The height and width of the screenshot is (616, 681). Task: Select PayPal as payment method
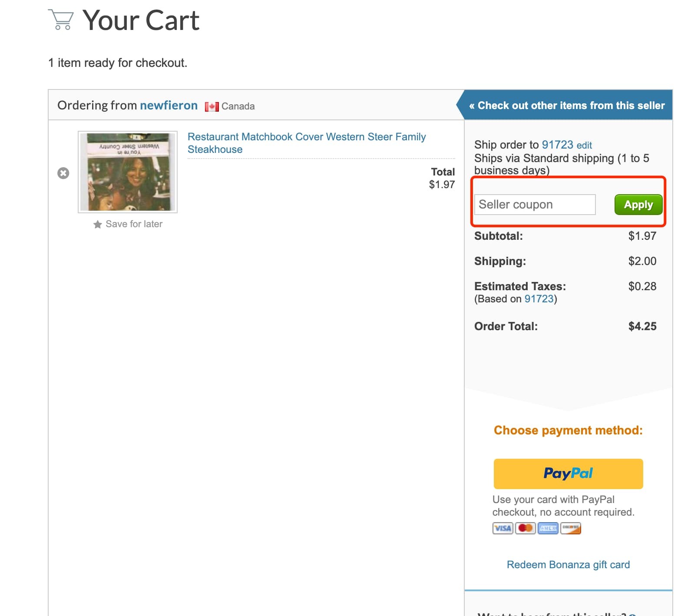point(568,474)
